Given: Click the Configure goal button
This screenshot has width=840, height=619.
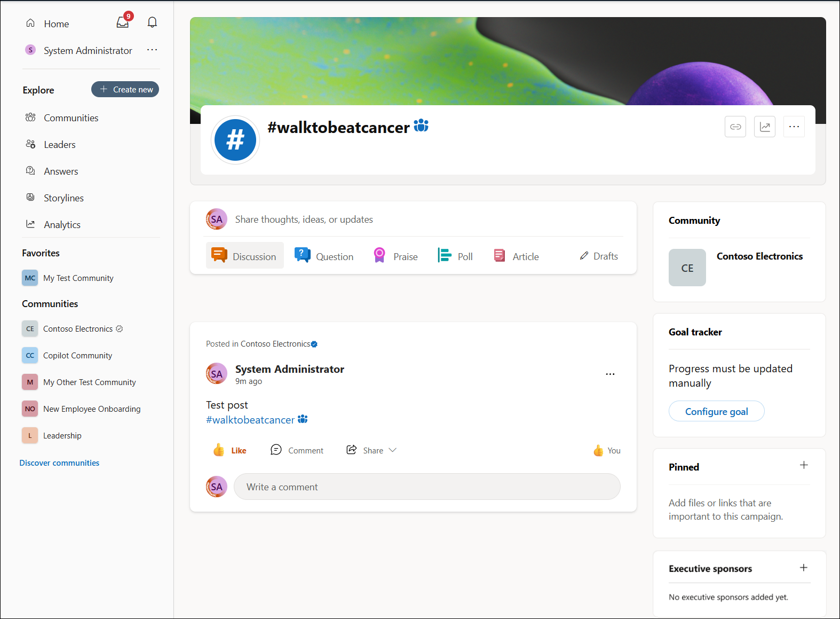Looking at the screenshot, I should 716,411.
